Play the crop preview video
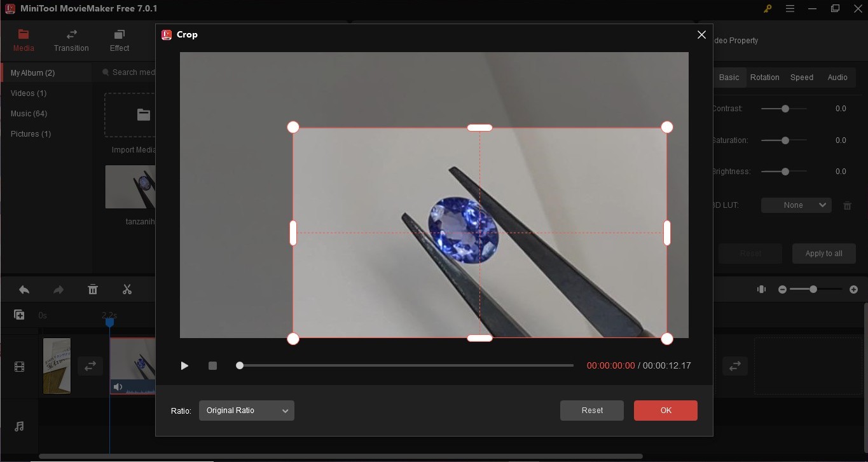868x462 pixels. [184, 365]
